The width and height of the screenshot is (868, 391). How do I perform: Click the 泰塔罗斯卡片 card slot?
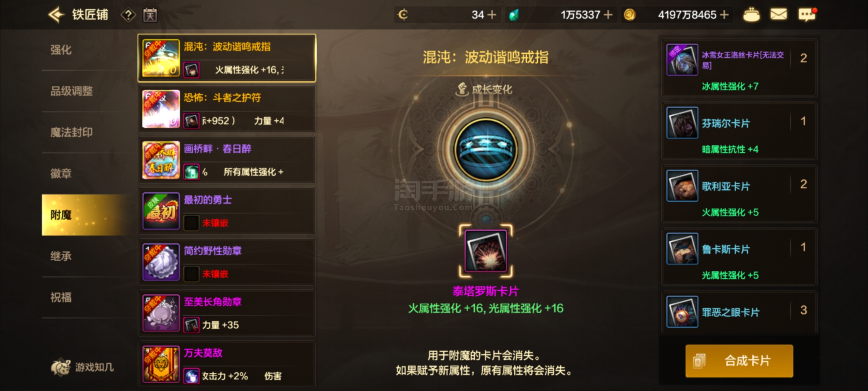click(x=485, y=251)
